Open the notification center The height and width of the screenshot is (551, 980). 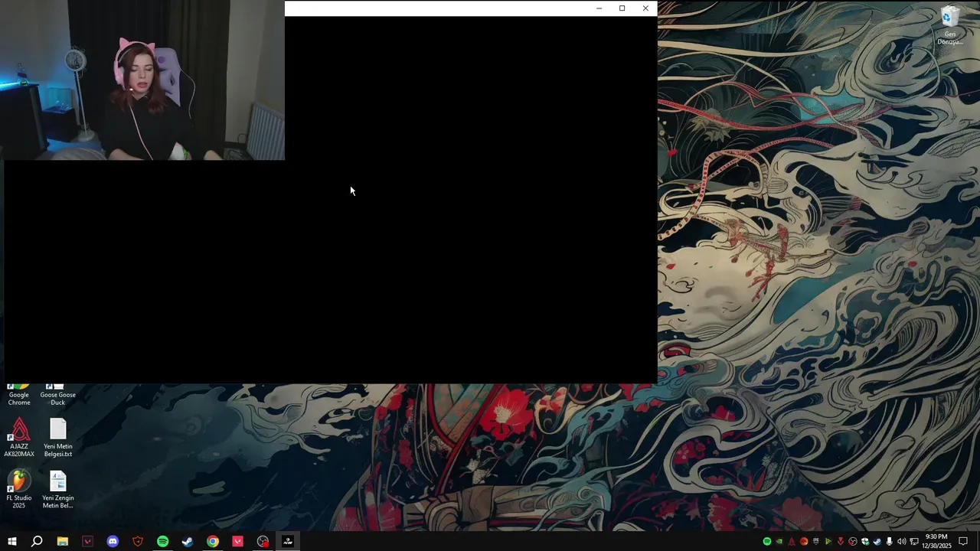coord(963,541)
